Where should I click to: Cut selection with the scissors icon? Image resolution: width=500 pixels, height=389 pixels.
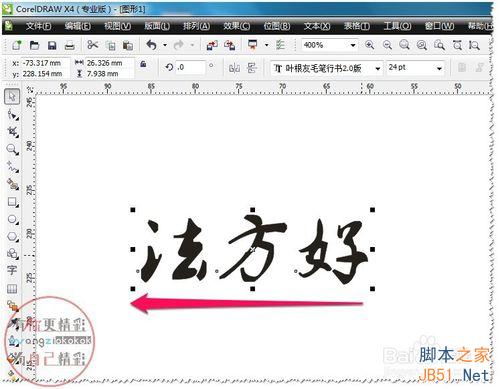pos(92,45)
